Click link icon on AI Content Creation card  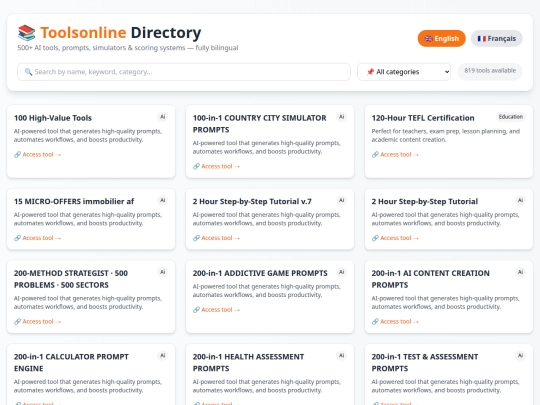tap(375, 322)
